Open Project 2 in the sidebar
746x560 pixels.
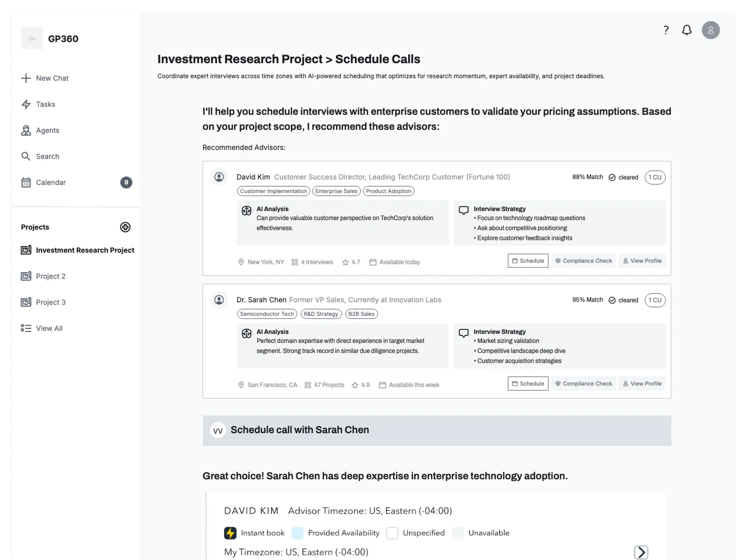(51, 276)
